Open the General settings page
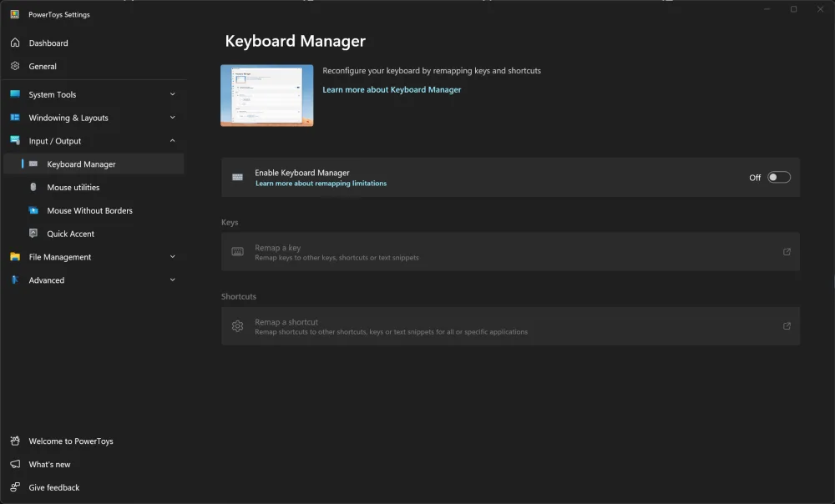Viewport: 835px width, 504px height. point(94,66)
